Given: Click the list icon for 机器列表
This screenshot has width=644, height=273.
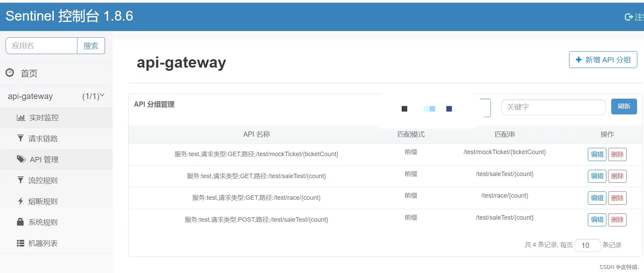Looking at the screenshot, I should pos(21,243).
